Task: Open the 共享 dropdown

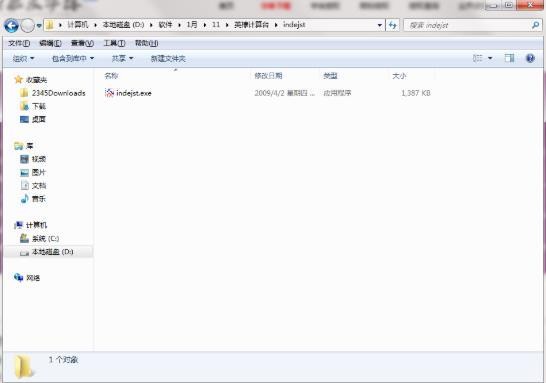Action: coord(122,58)
